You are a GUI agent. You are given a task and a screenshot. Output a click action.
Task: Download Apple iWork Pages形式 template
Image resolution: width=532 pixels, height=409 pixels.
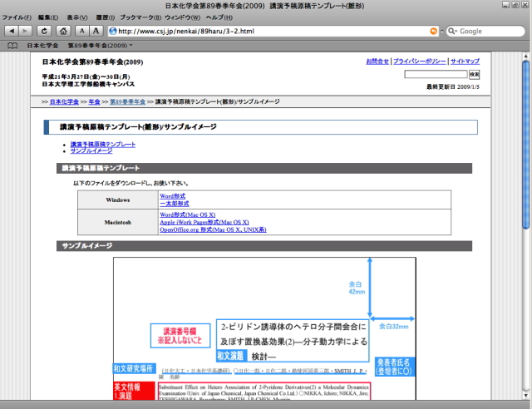tap(204, 222)
